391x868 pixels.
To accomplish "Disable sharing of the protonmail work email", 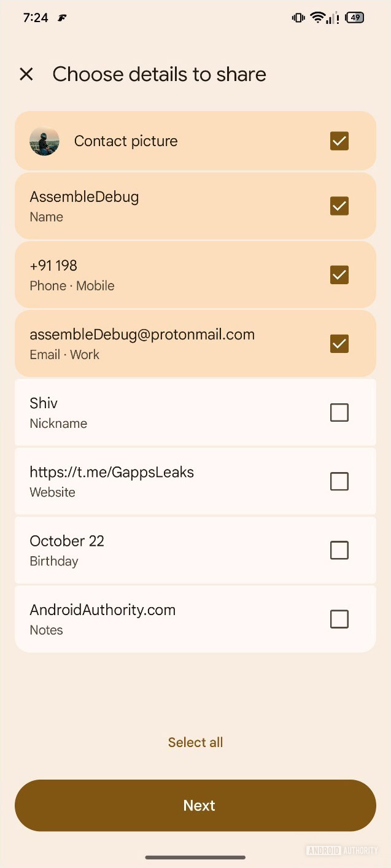I will (339, 343).
